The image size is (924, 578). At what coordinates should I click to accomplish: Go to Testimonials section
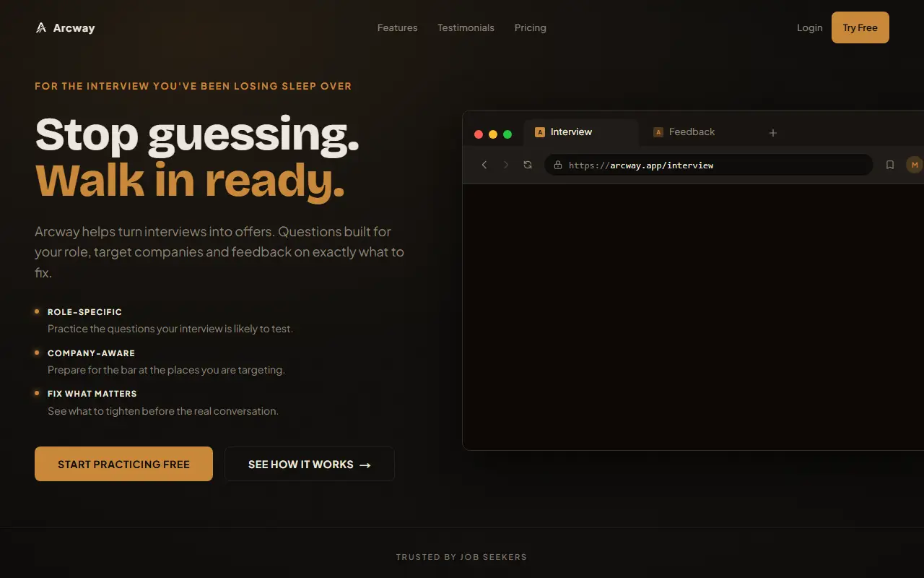point(466,27)
